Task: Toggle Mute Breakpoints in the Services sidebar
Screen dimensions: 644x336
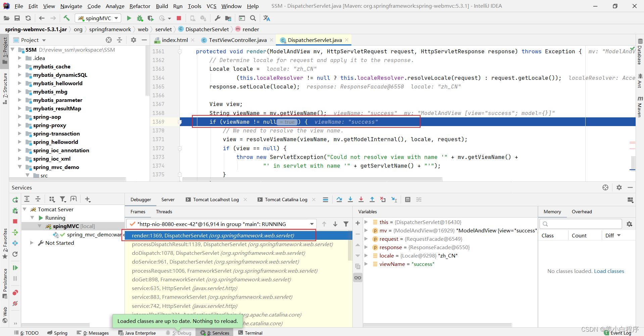Action: pyautogui.click(x=15, y=303)
